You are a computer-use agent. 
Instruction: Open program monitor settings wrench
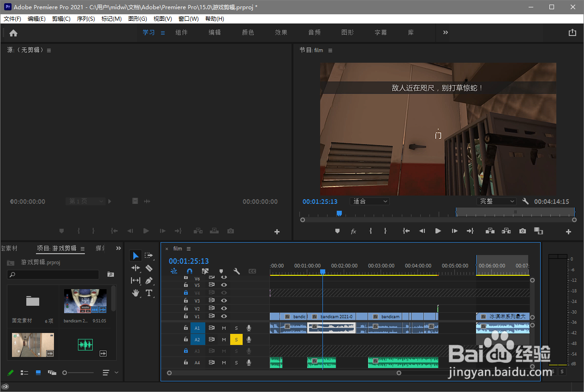coord(525,202)
